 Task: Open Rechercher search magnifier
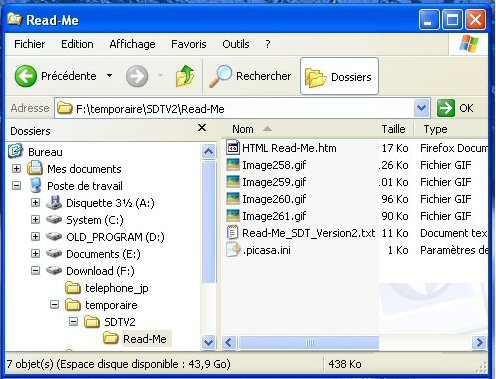[x=220, y=76]
